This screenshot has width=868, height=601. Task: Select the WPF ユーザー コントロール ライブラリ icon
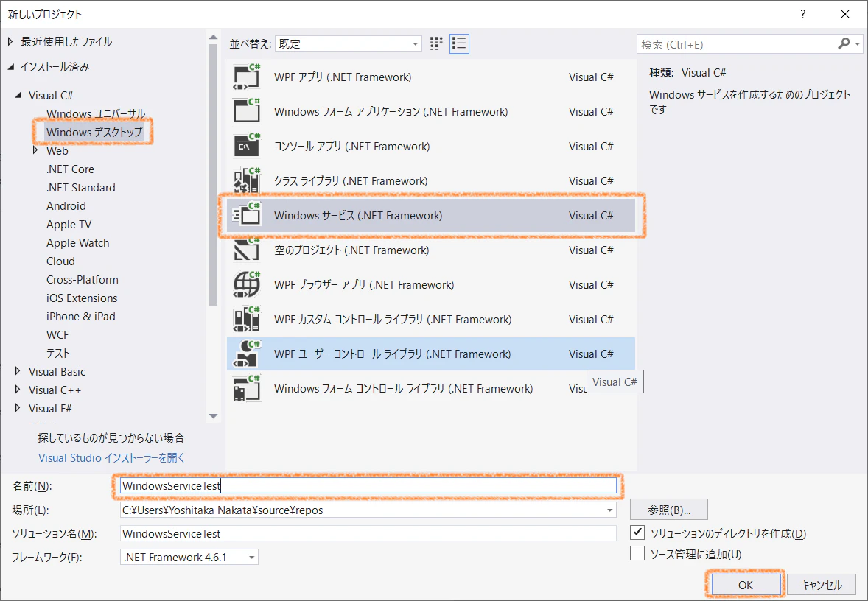pos(246,354)
